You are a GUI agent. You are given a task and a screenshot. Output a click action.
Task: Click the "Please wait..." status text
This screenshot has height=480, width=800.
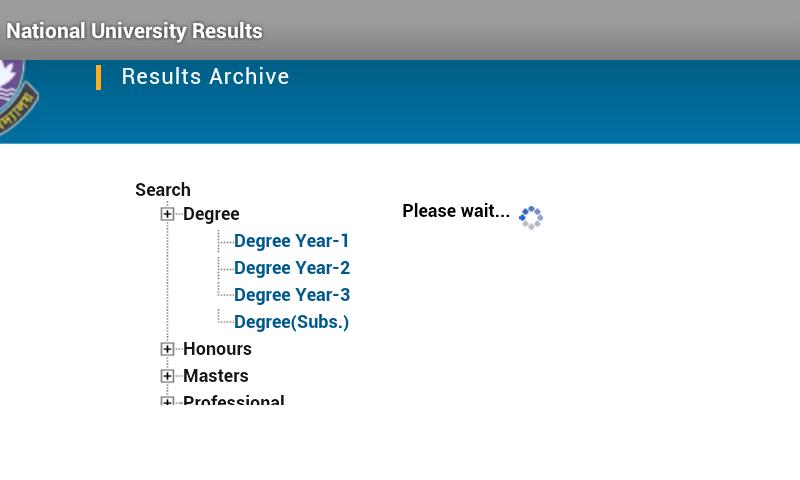(x=455, y=211)
